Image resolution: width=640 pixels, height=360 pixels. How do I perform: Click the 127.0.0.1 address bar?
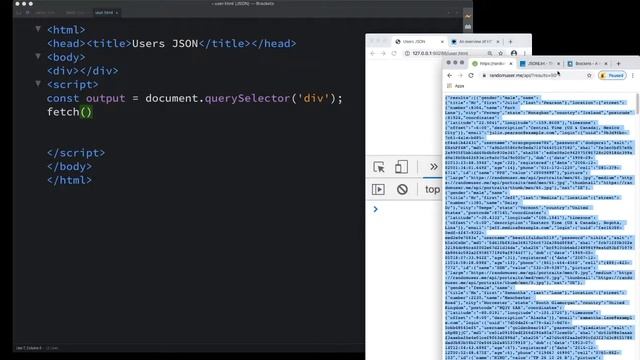444,53
